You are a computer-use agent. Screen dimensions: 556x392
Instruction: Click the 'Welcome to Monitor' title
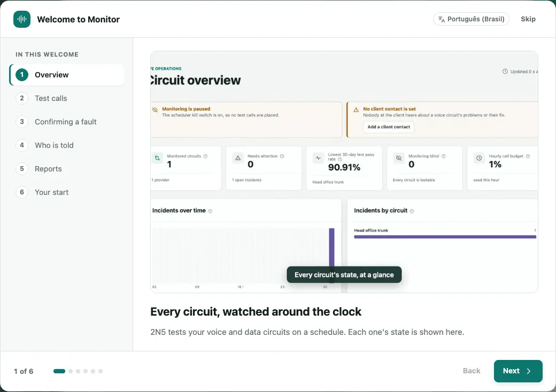click(x=79, y=19)
